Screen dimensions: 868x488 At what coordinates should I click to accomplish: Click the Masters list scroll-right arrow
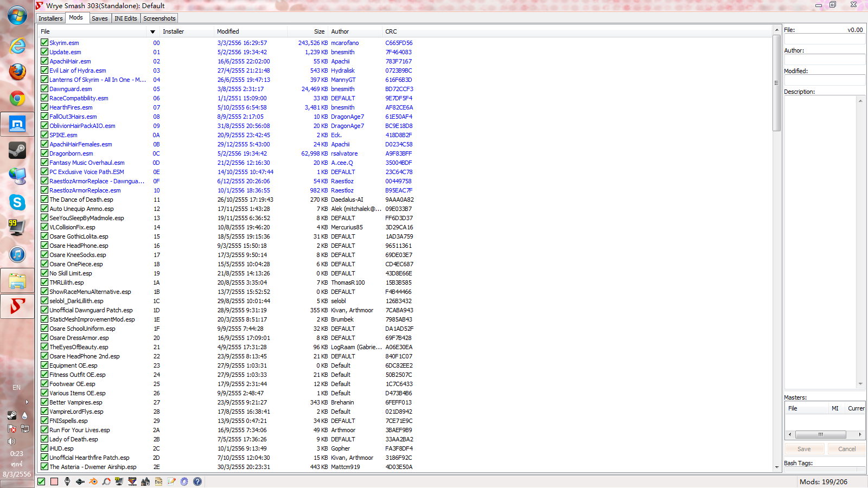[x=860, y=434]
